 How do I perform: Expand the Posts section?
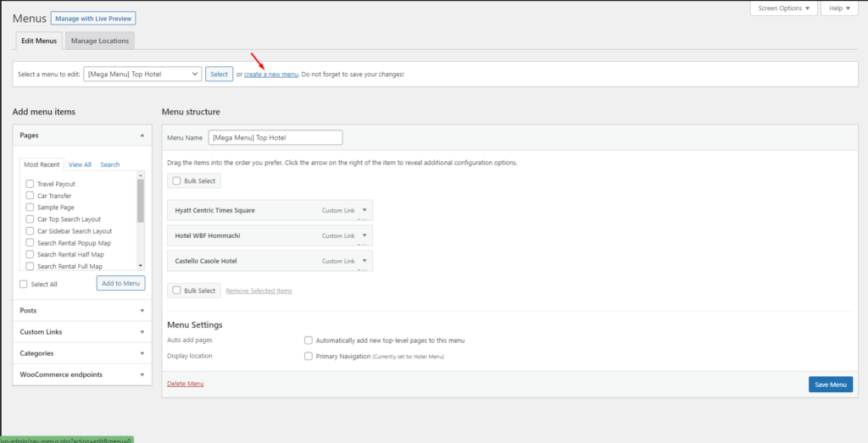coord(142,311)
